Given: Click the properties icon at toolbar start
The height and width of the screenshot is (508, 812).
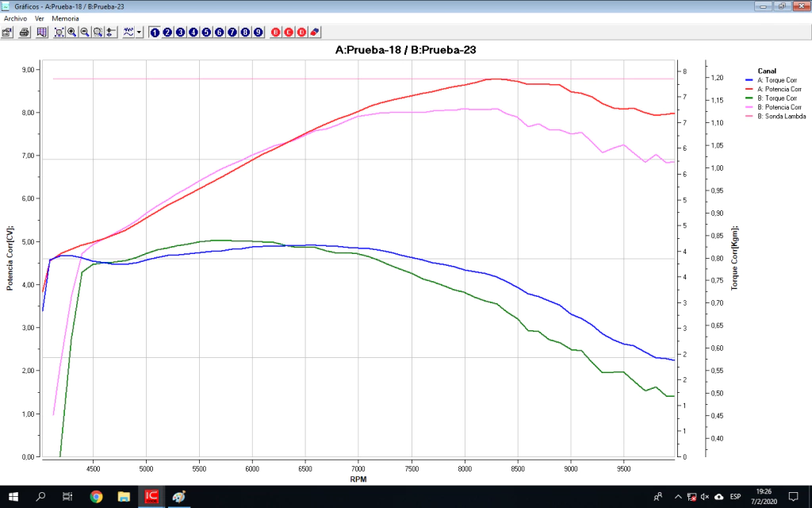Looking at the screenshot, I should [7, 33].
